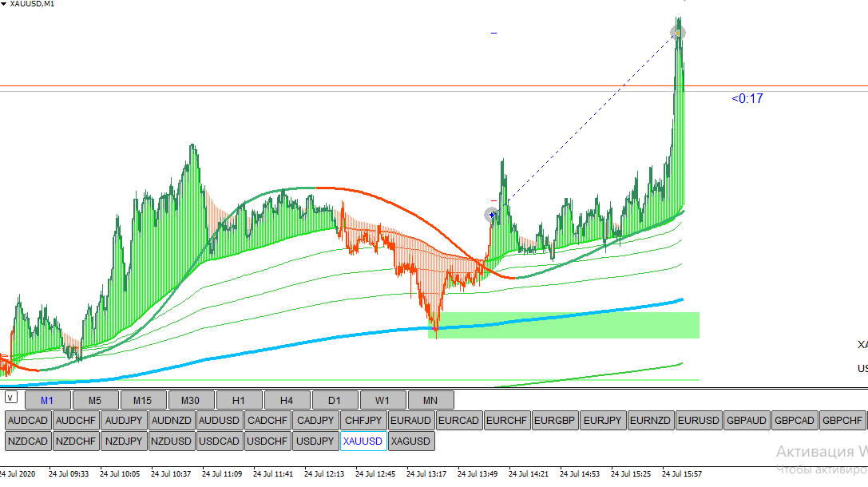Screen dimensions: 868x487
Task: Select the trendline end anchor at peak
Action: (677, 33)
